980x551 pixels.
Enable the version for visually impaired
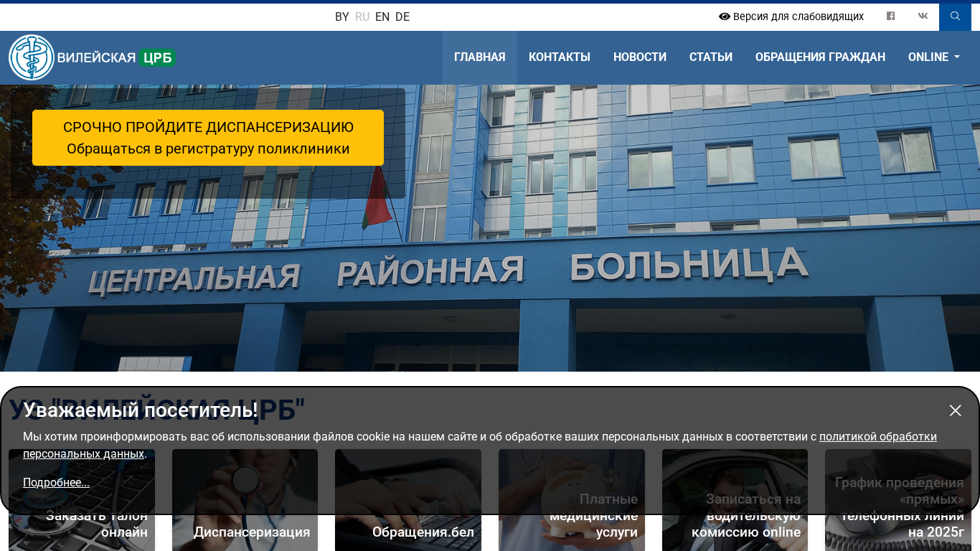(791, 17)
